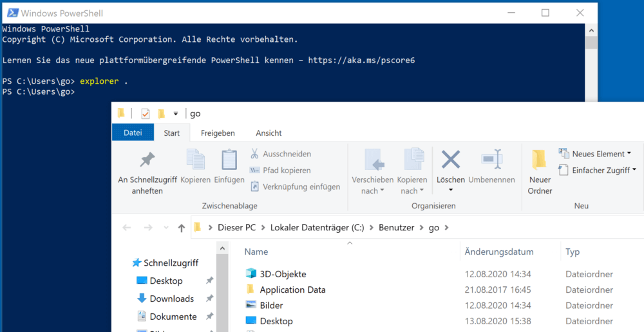Screen dimensions: 644x332
Task: Click the PowerShell prompt line PS C:\Users\go>
Action: coord(39,92)
